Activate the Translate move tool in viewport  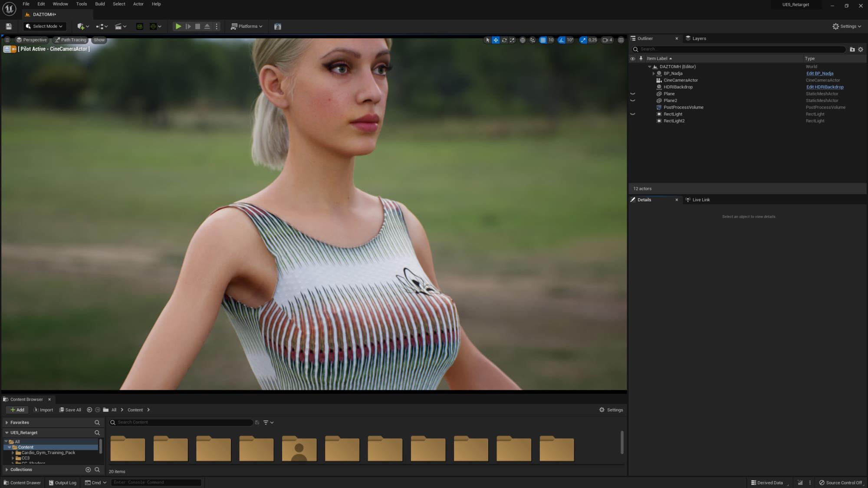(x=496, y=40)
